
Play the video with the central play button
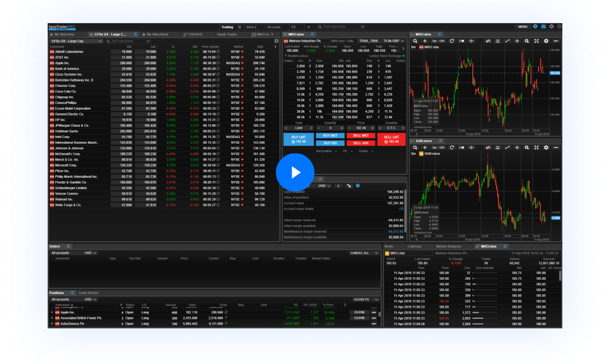coord(295,172)
